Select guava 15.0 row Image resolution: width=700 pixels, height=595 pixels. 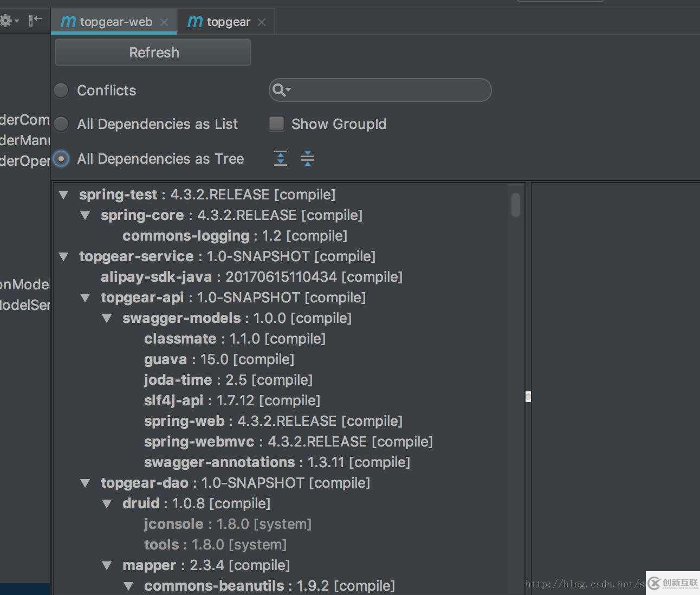[219, 359]
